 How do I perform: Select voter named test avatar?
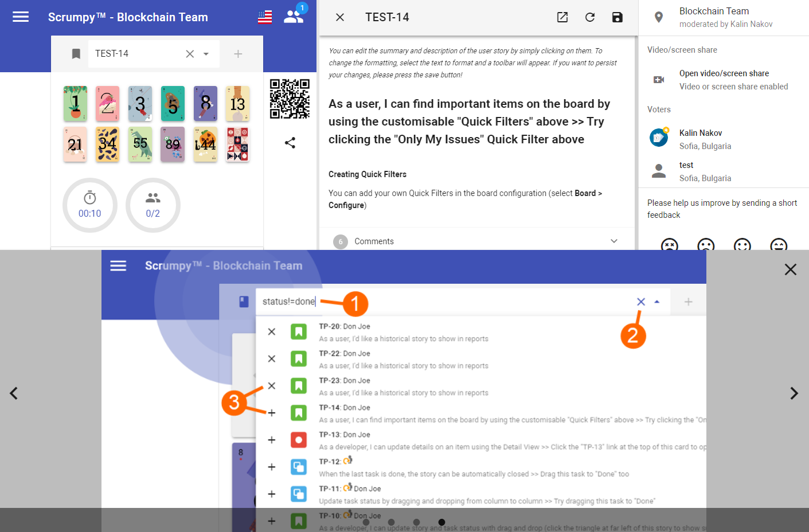point(659,170)
